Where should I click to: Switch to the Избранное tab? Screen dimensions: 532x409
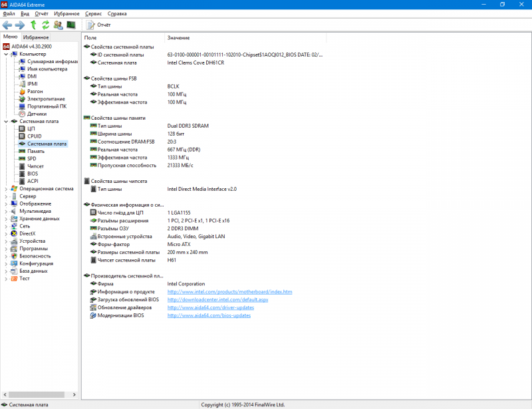[35, 37]
